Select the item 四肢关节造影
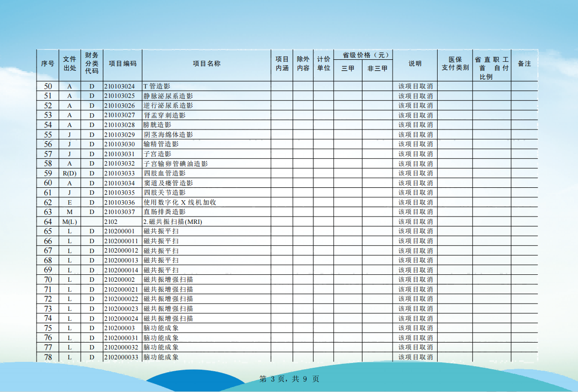578x392 pixels. [165, 193]
